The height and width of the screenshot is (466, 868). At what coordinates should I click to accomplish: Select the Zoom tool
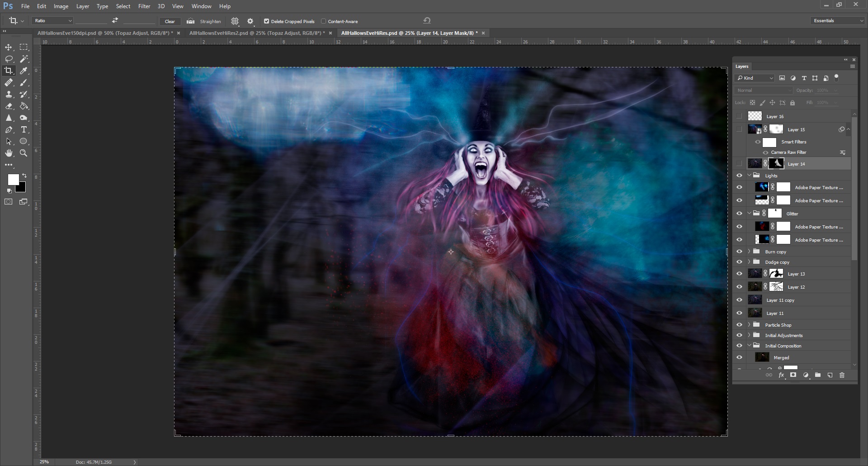click(x=24, y=153)
